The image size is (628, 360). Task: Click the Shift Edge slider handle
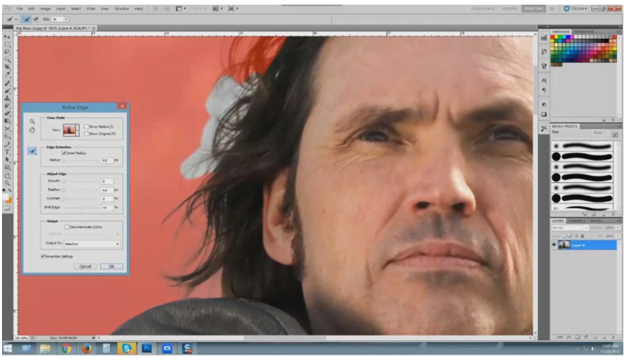point(81,208)
